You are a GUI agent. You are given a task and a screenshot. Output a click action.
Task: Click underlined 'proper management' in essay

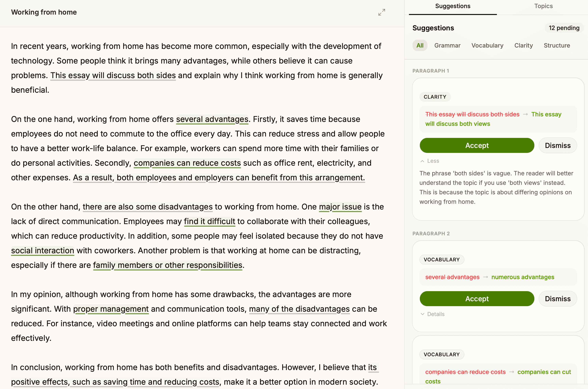point(111,309)
